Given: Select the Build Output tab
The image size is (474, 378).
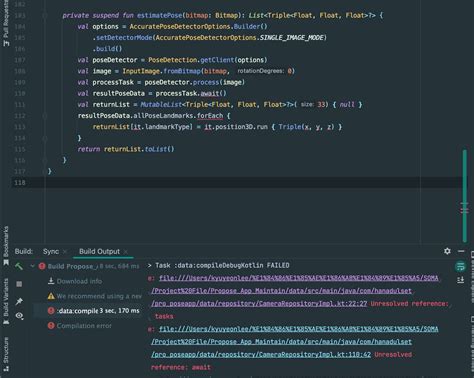Looking at the screenshot, I should point(99,251).
